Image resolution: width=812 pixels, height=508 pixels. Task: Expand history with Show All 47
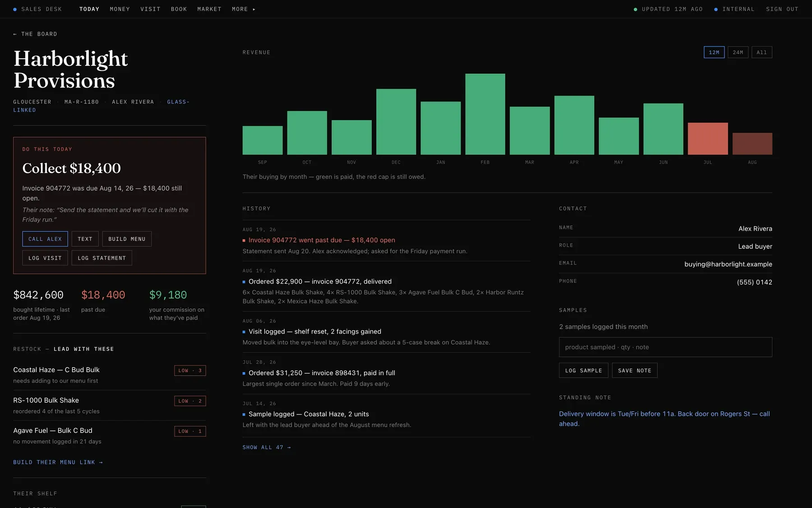tap(267, 447)
